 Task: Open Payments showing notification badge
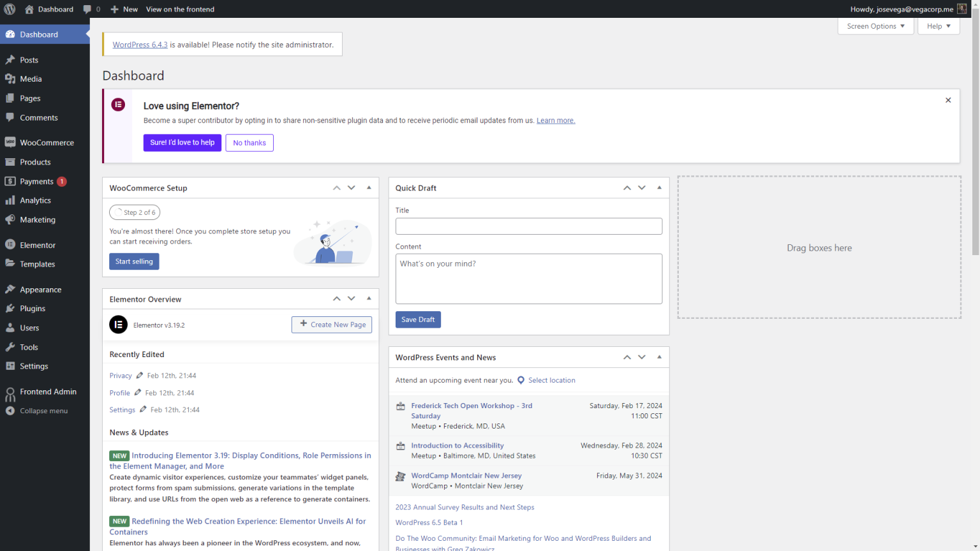(36, 181)
